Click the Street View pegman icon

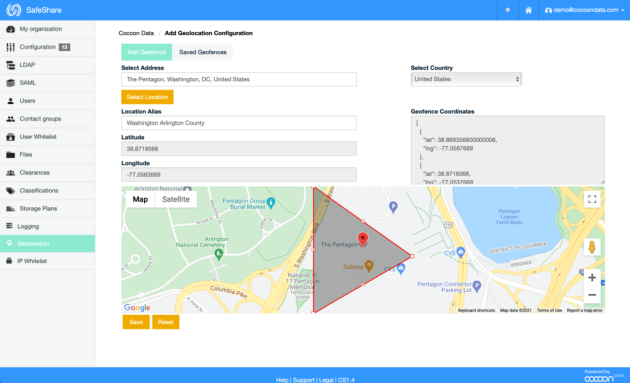tap(592, 247)
